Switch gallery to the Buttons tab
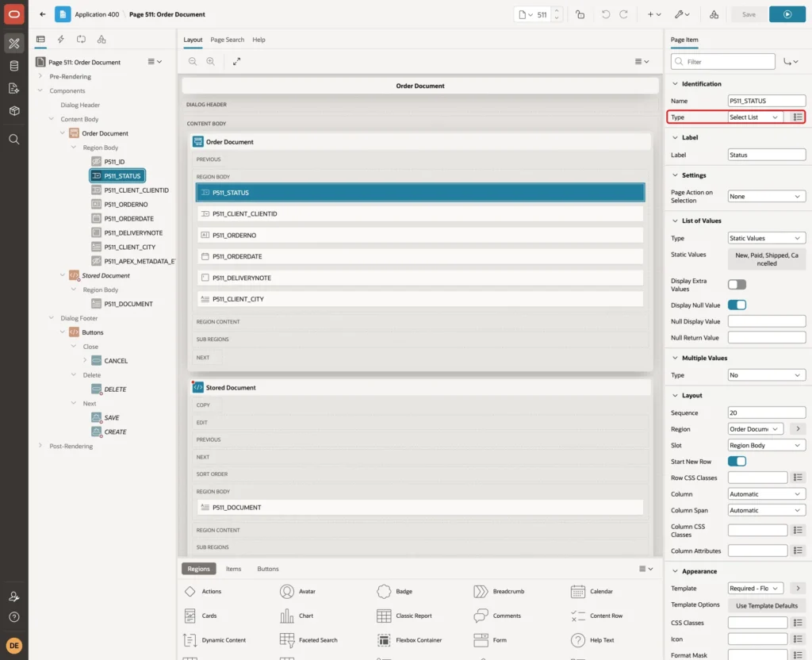Screen dimensions: 812x660 tap(268, 569)
